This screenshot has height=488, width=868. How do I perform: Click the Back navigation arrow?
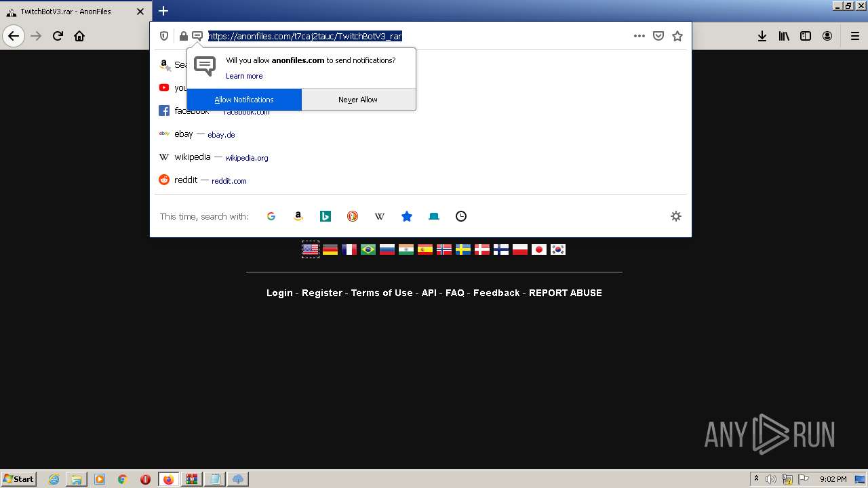pos(14,36)
